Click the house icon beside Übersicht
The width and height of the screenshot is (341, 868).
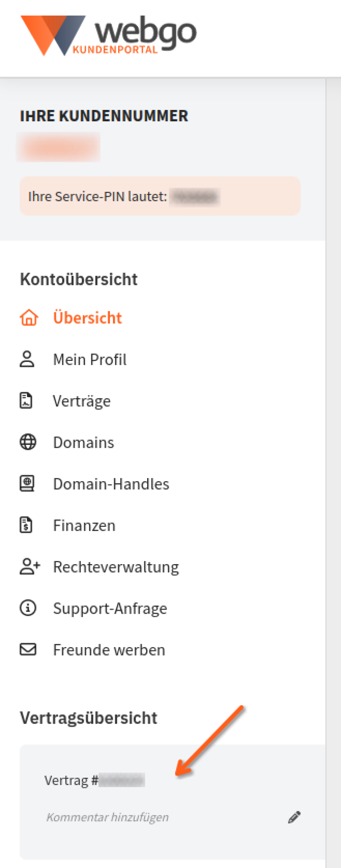tap(29, 318)
